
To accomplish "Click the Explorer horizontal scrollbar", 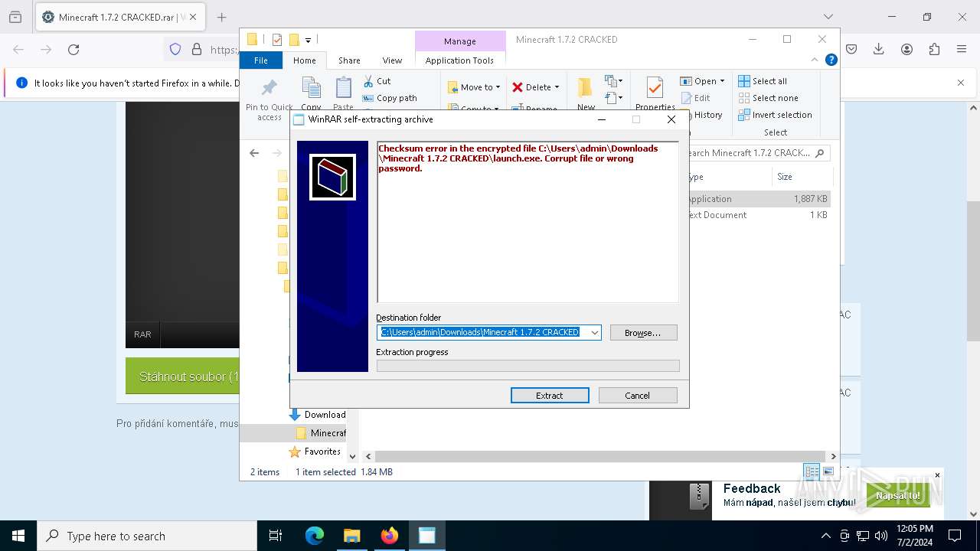I will 601,456.
